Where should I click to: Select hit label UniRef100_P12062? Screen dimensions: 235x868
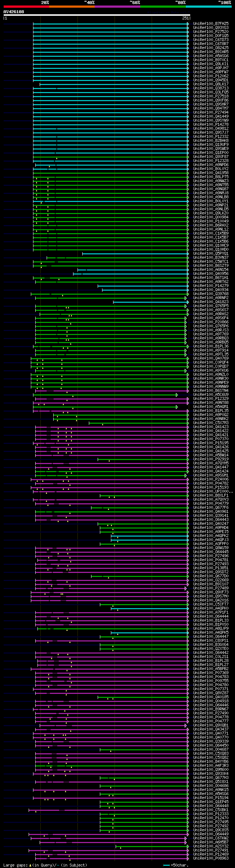click(211, 76)
